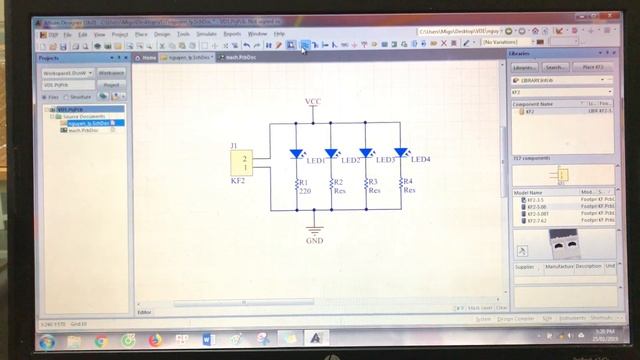Click the Altium Designer taskbar icon
Viewport: 640px width, 360px height.
click(x=316, y=338)
